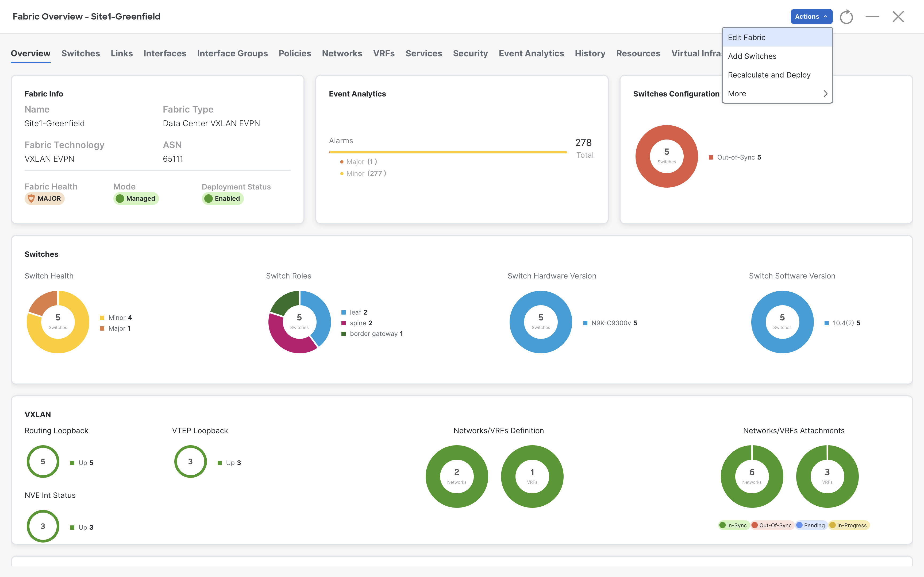
Task: Select Edit Fabric from Actions menu
Action: click(x=777, y=37)
